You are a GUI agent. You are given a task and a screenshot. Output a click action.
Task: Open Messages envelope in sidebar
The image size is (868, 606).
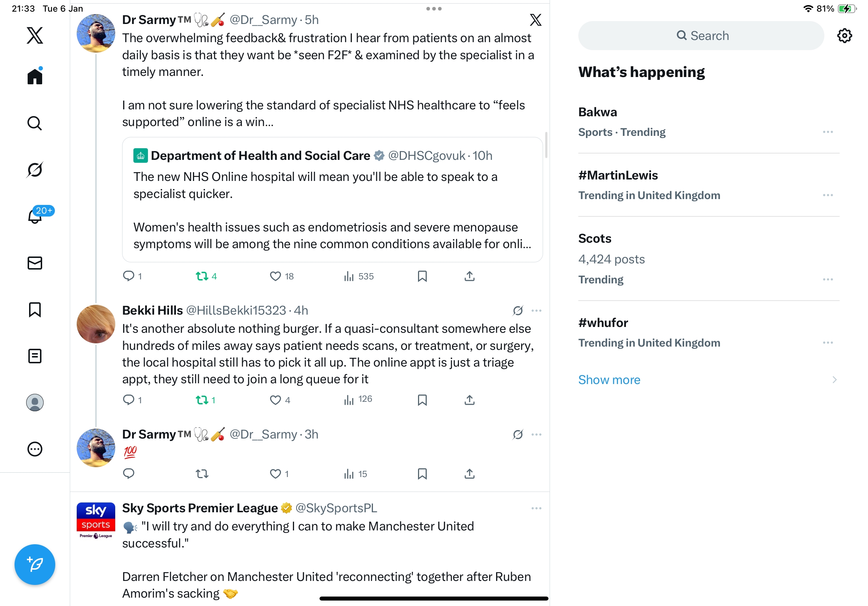(35, 263)
